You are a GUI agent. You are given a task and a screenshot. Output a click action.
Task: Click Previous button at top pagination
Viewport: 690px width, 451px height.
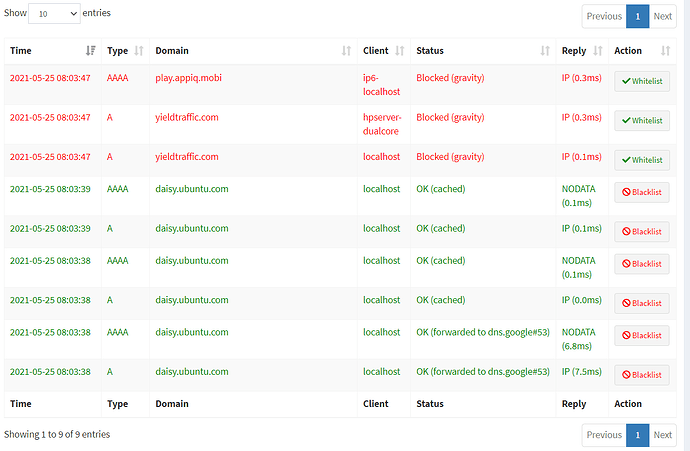pyautogui.click(x=604, y=16)
